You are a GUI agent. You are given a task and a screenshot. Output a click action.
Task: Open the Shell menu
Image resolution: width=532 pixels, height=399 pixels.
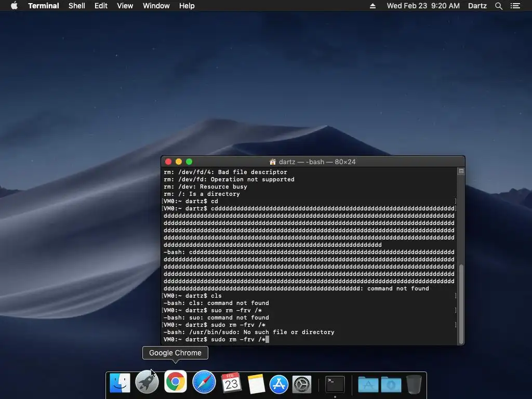coord(77,6)
